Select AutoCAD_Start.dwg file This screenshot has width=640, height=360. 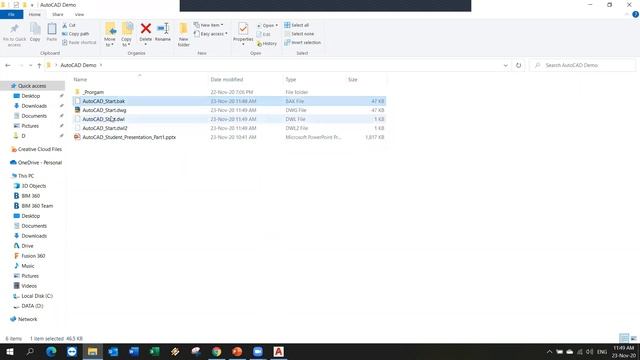pos(229,110)
